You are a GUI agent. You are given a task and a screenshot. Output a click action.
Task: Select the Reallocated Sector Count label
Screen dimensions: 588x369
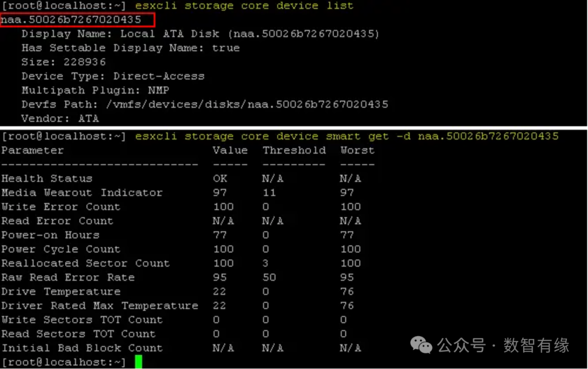point(85,263)
